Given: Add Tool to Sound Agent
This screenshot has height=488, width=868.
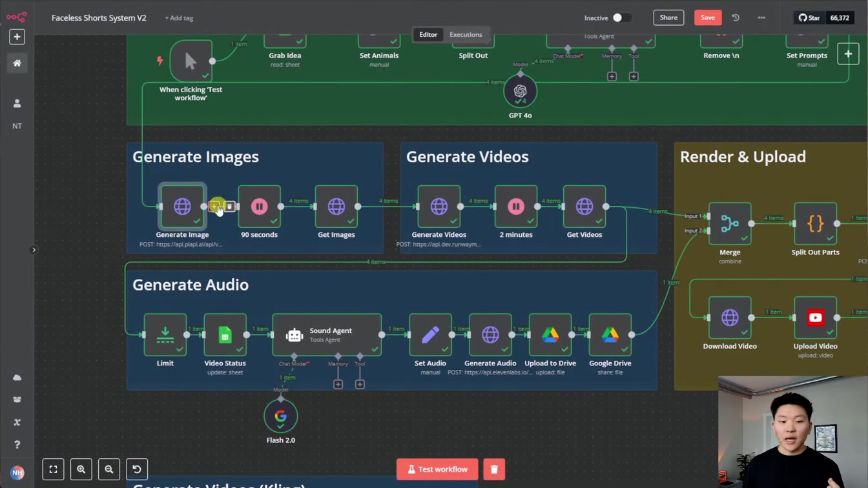Looking at the screenshot, I should [x=360, y=384].
